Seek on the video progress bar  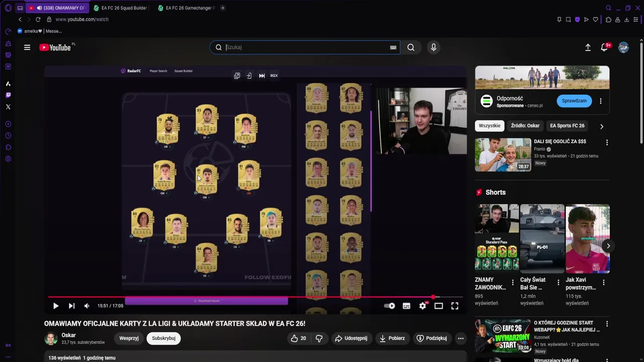coord(255,297)
